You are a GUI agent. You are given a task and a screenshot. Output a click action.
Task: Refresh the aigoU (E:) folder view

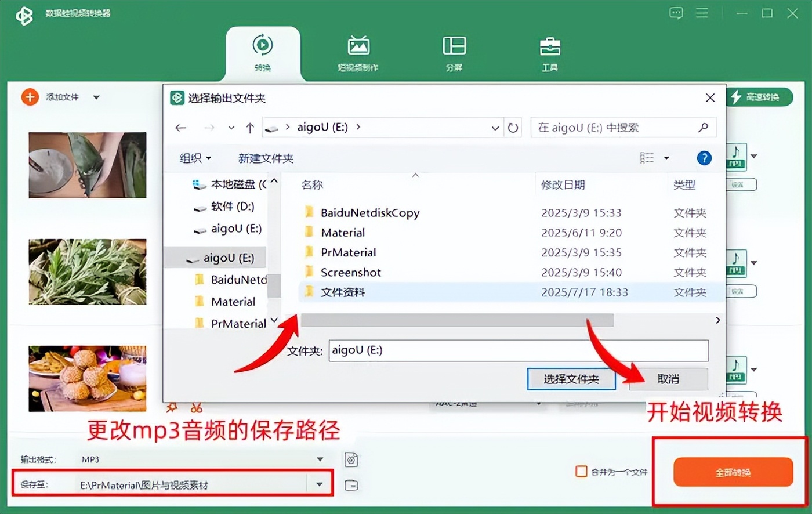[x=513, y=128]
